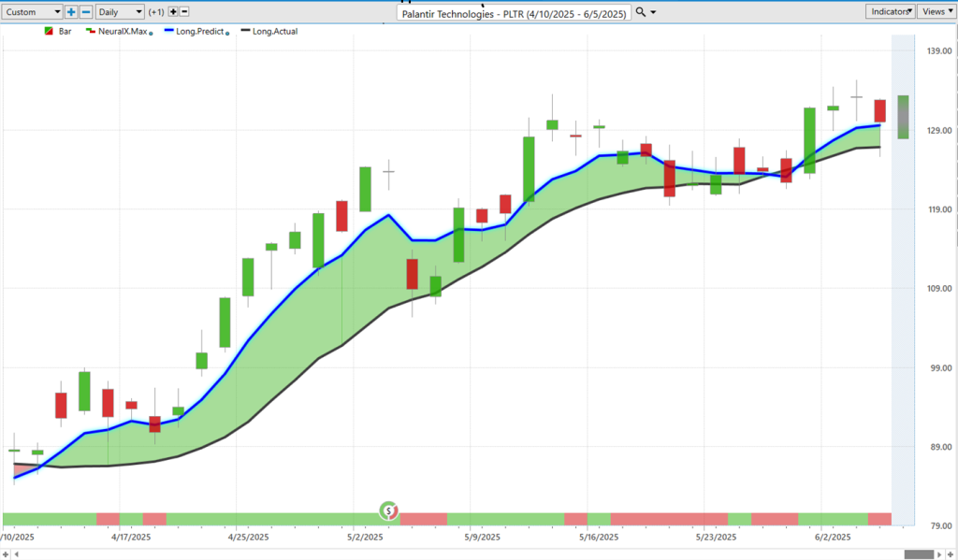Click the 5/2/2025 date axis label

pyautogui.click(x=365, y=537)
